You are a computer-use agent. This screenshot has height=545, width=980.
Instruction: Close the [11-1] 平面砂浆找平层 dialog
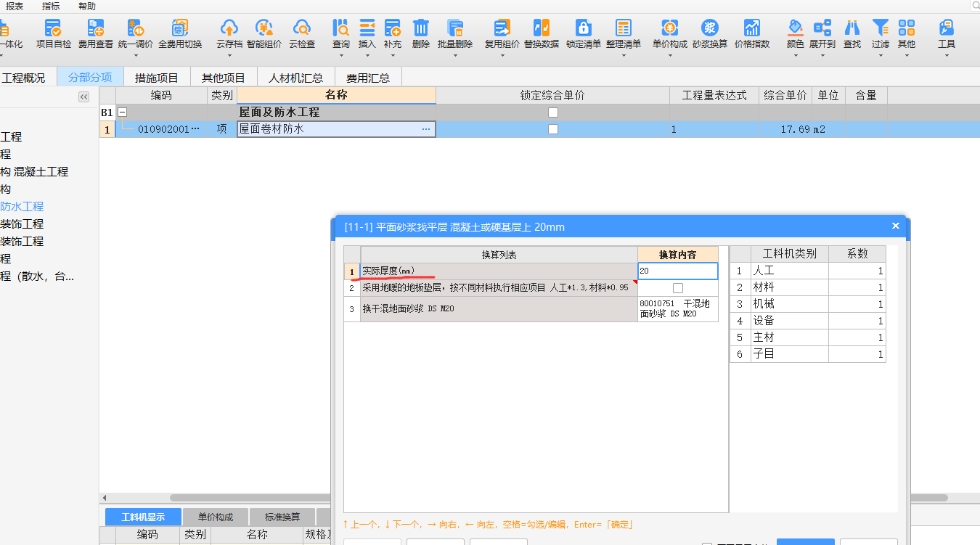pyautogui.click(x=896, y=226)
